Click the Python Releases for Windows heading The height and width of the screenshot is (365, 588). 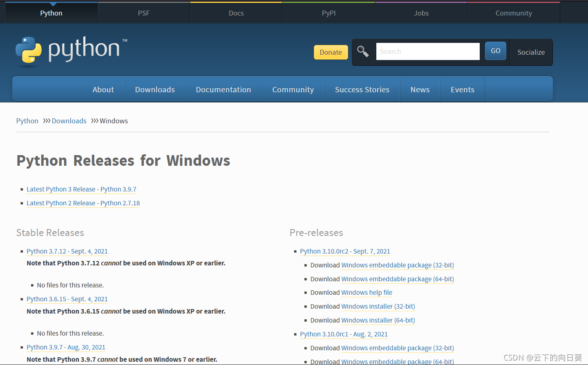coord(123,160)
